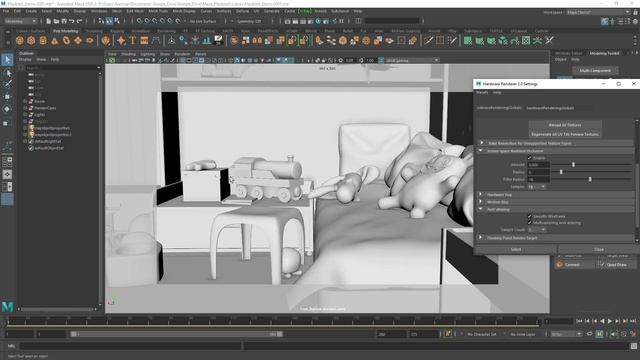This screenshot has width=640, height=360.
Task: Click the Amount value input field
Action: pyautogui.click(x=538, y=165)
